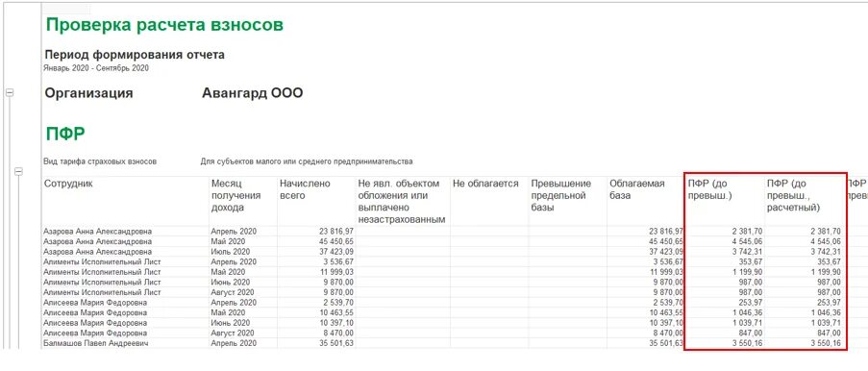Select Облагаемая база value 37 423,09
868x371 pixels.
tap(665, 252)
